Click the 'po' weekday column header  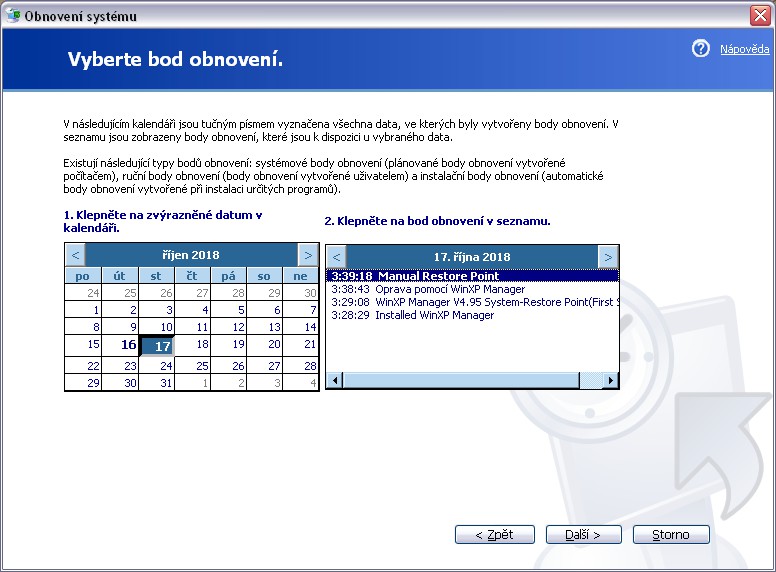83,276
